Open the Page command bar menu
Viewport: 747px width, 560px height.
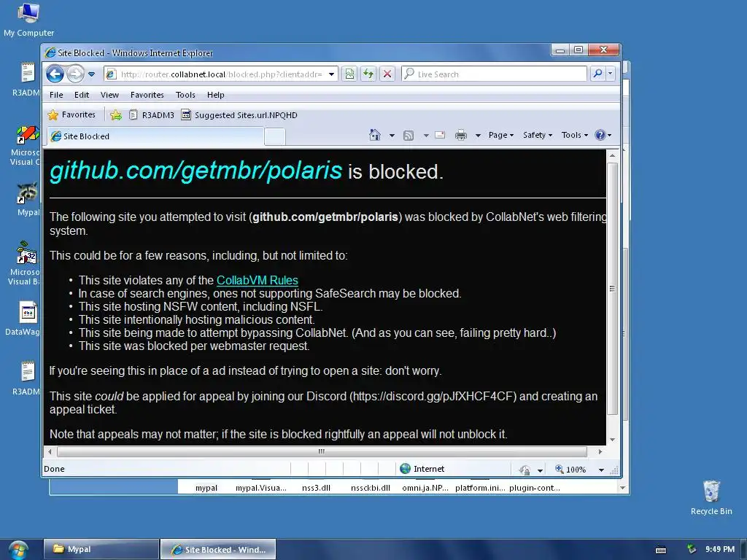(x=500, y=135)
